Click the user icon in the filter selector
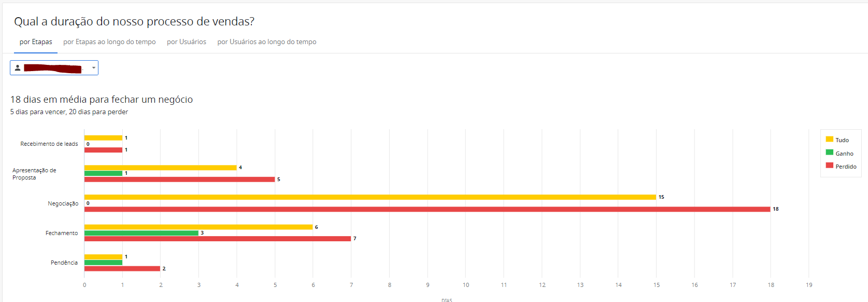The height and width of the screenshot is (302, 868). pos(18,68)
